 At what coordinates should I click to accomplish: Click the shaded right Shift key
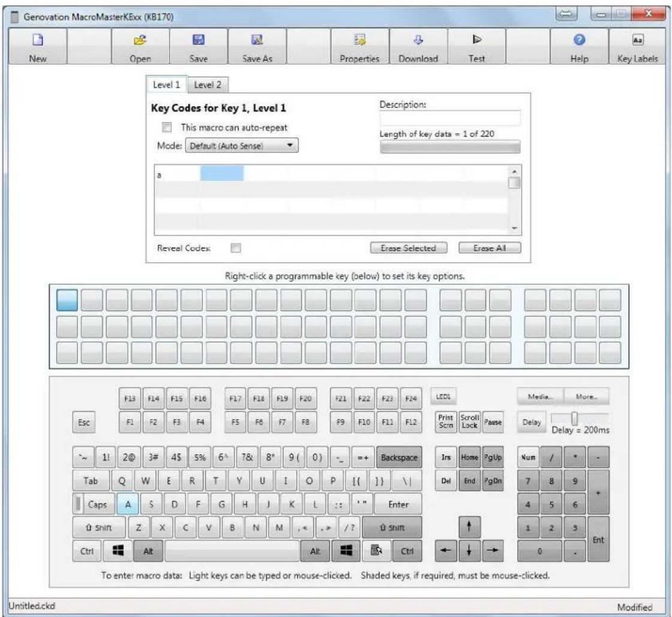392,528
